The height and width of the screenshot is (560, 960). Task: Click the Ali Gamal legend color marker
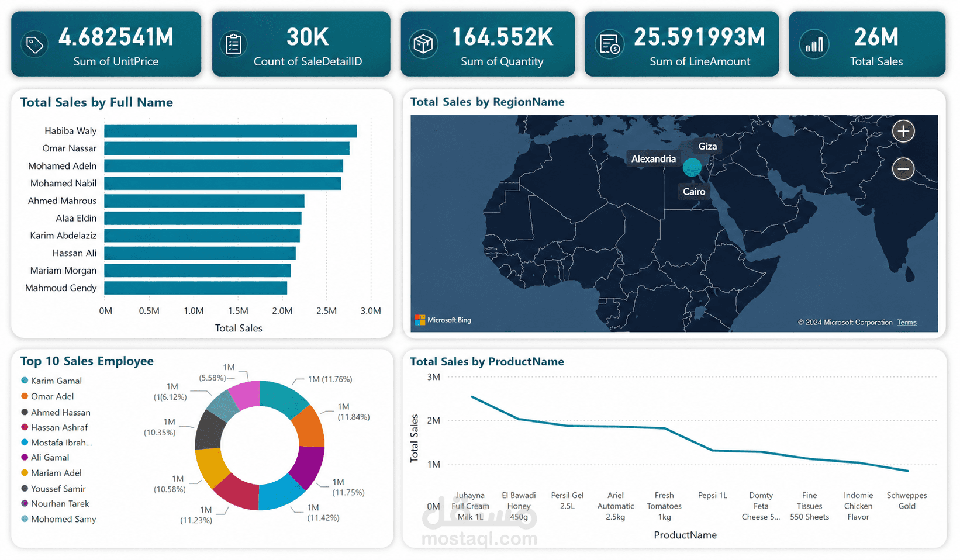[25, 457]
